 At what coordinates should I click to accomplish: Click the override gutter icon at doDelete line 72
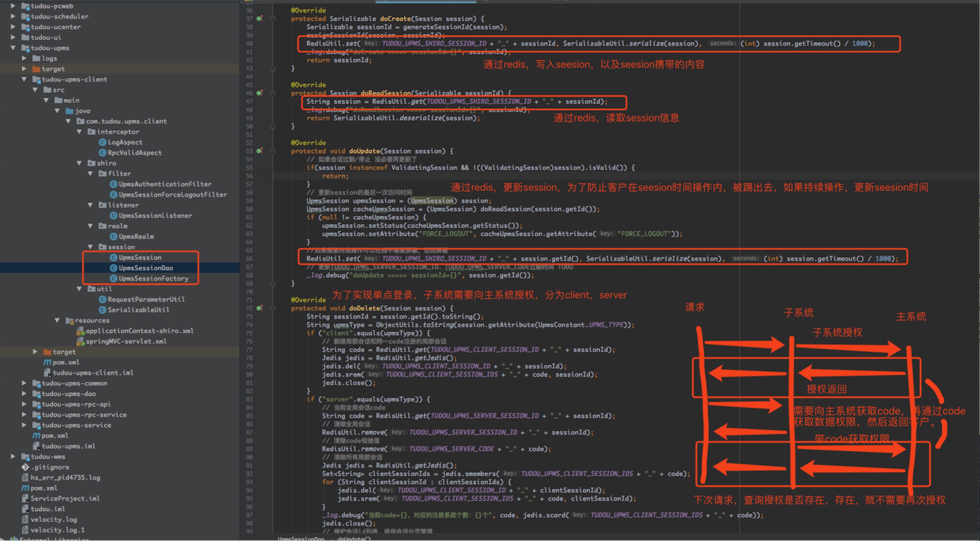click(259, 308)
